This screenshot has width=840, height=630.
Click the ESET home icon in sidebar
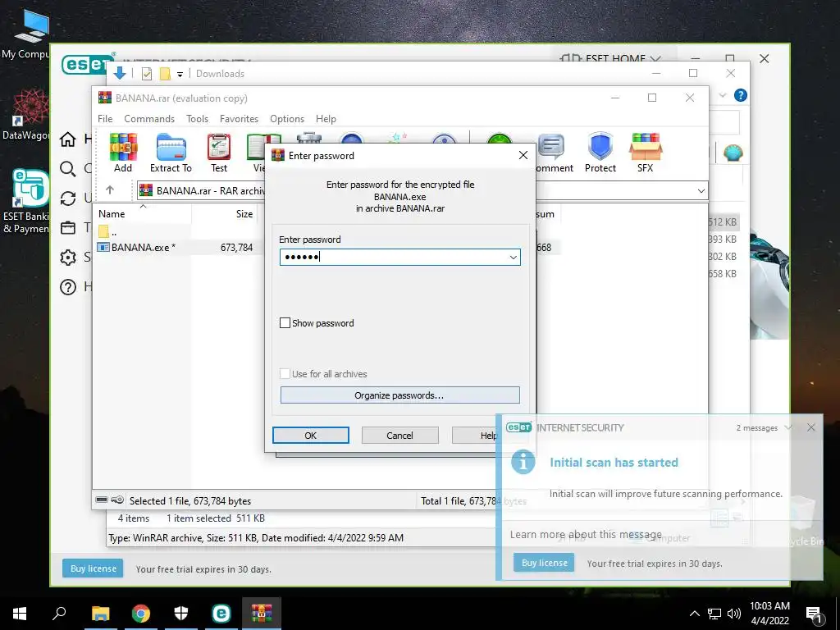(x=68, y=139)
